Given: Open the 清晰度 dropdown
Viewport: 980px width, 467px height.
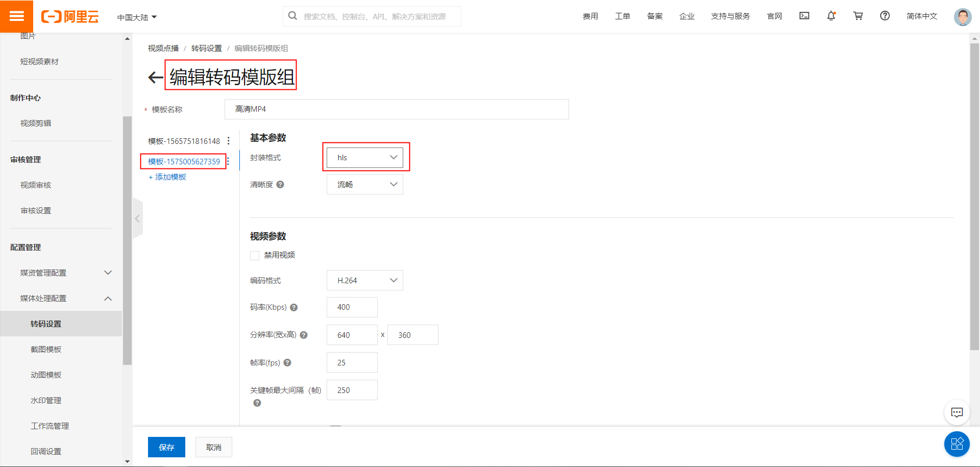Looking at the screenshot, I should (x=365, y=184).
